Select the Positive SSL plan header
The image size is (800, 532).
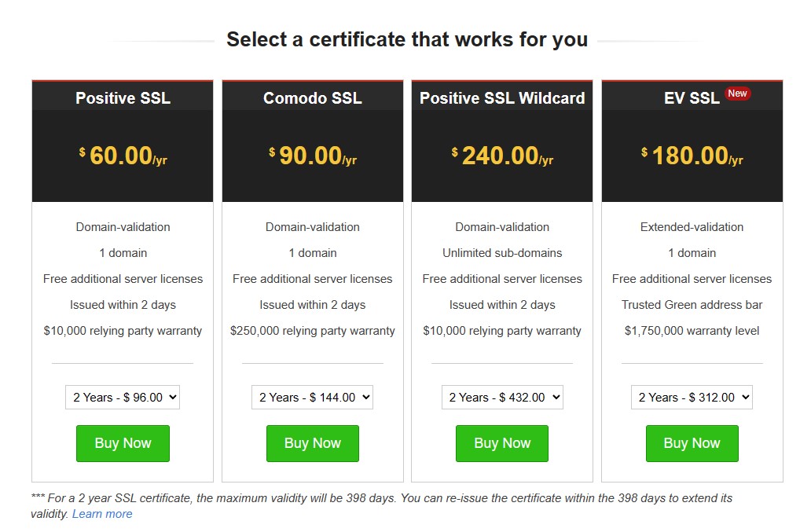pos(122,98)
